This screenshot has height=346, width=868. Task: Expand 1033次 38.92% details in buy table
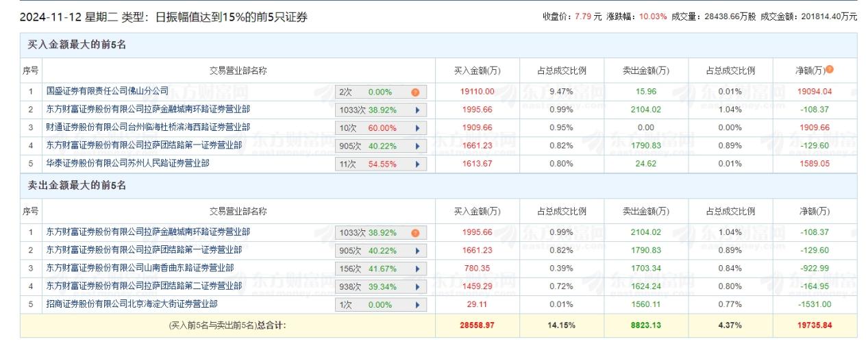[x=417, y=110]
